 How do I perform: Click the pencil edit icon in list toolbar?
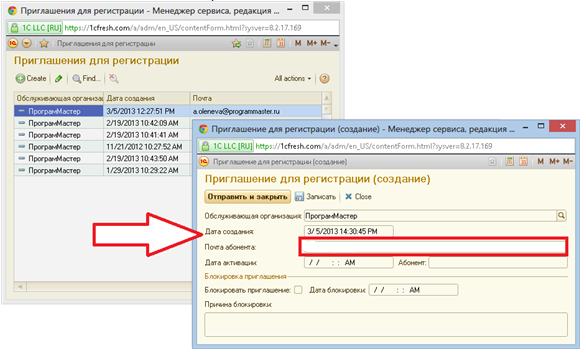[58, 78]
